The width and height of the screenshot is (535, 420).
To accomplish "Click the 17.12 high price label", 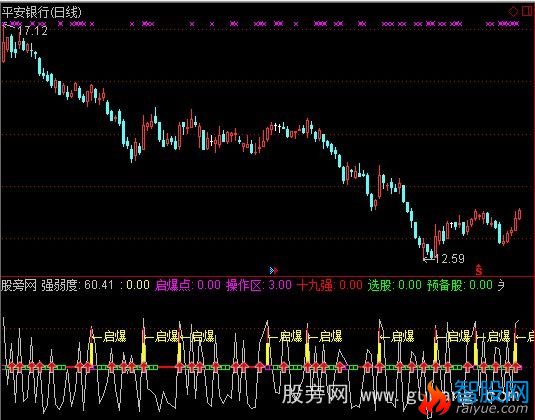I will pos(32,31).
